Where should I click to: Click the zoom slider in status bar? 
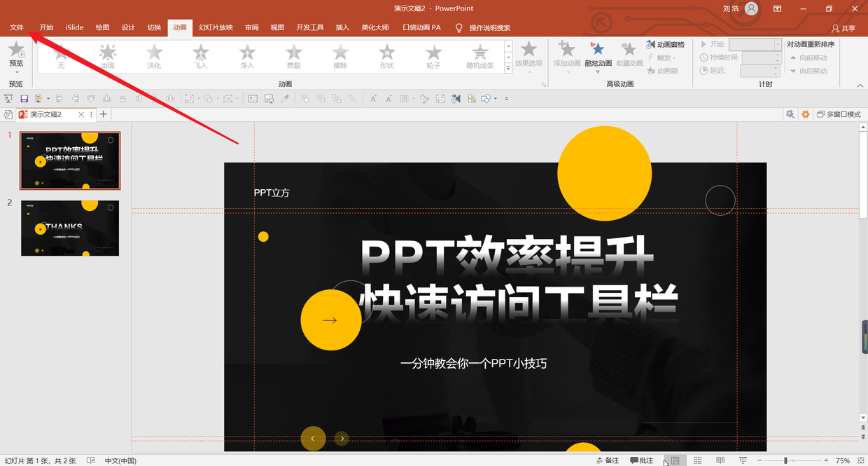[793, 460]
